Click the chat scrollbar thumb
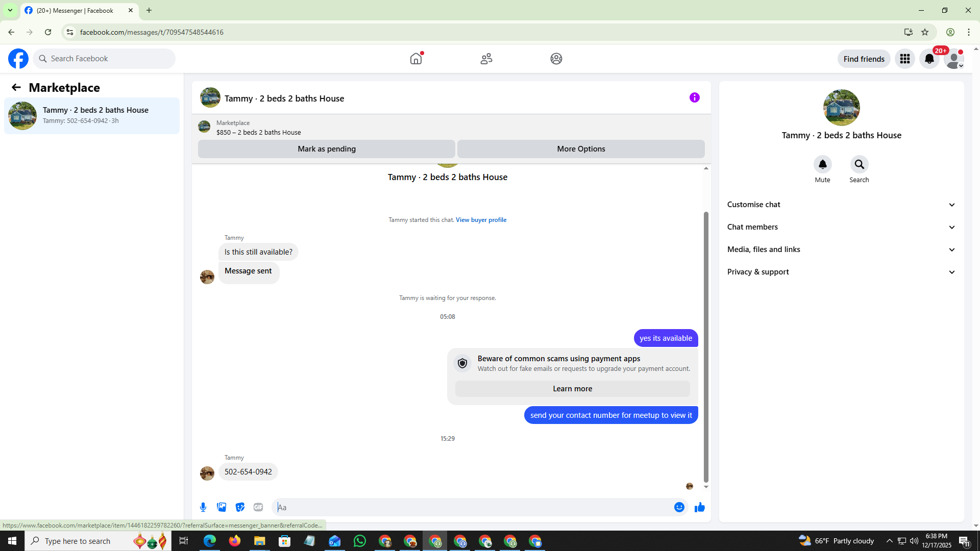Screen dimensions: 980x551 pyautogui.click(x=706, y=347)
